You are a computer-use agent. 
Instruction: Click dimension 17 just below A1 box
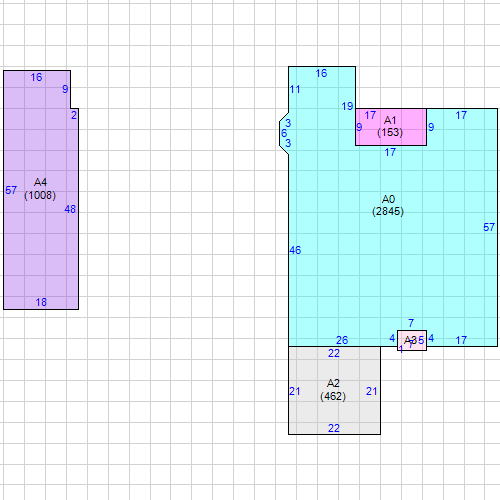390,152
